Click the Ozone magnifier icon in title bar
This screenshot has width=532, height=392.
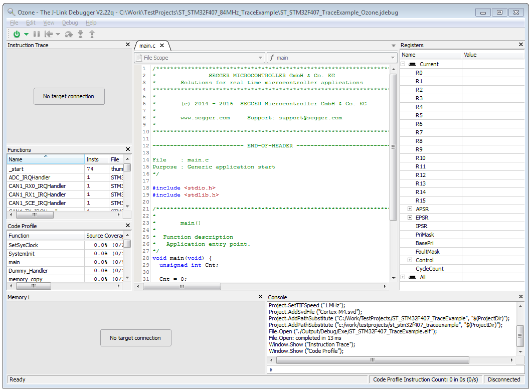click(11, 12)
